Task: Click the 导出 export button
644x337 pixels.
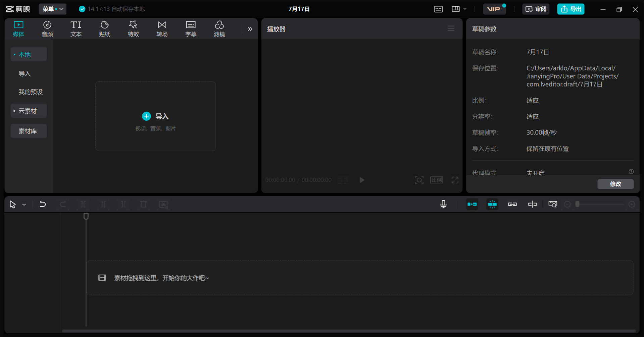Action: (571, 9)
